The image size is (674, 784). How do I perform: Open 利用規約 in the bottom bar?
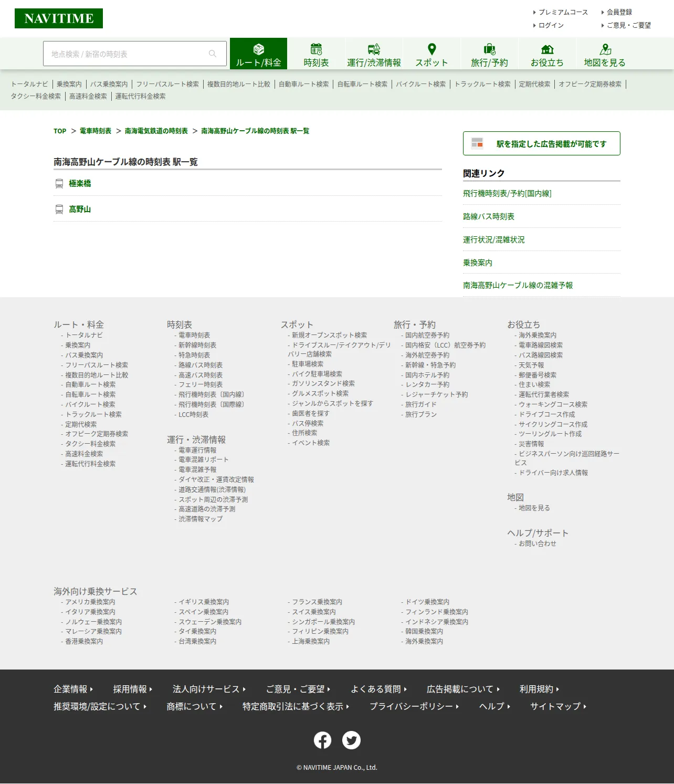(x=539, y=689)
